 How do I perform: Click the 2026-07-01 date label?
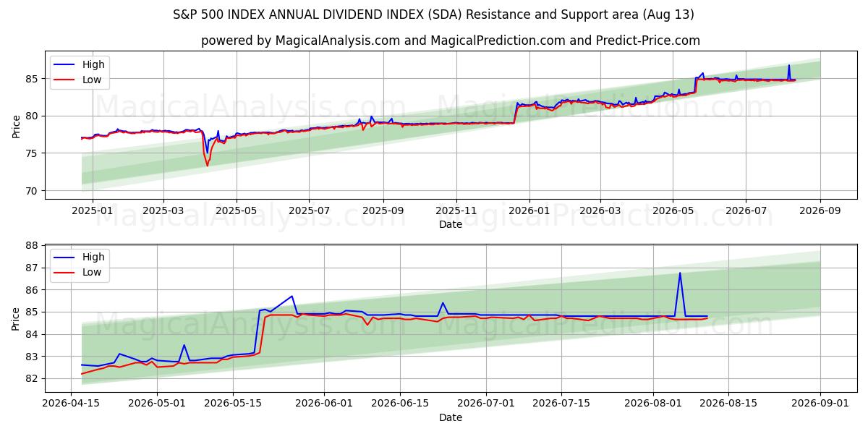tap(486, 403)
